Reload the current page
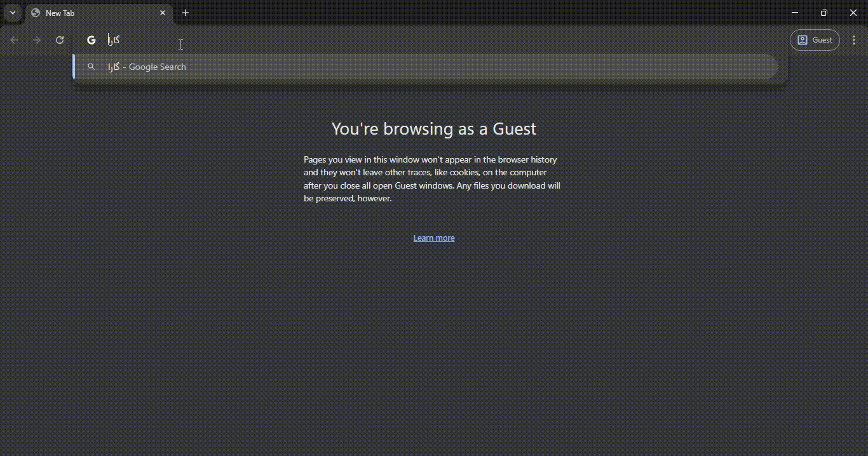 pyautogui.click(x=60, y=40)
